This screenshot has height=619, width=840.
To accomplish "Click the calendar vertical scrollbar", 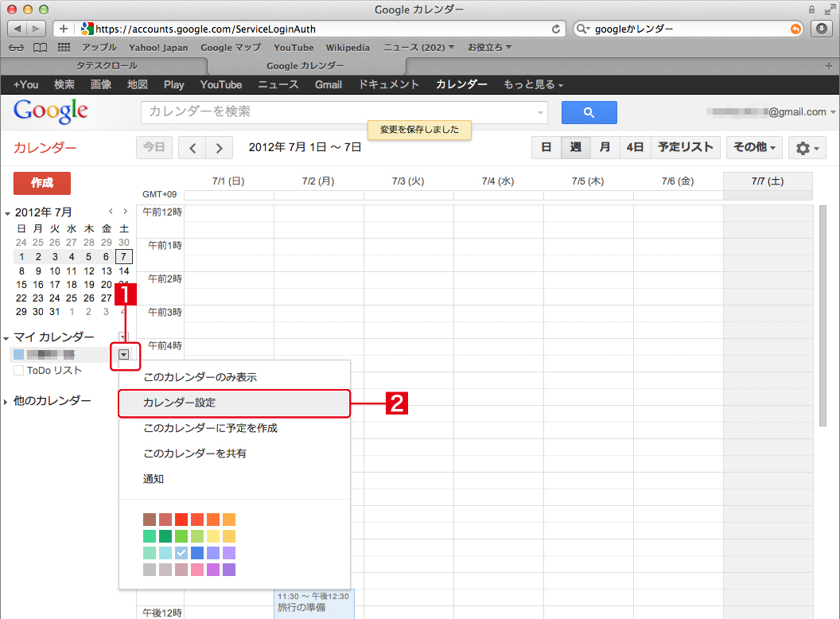I will tap(822, 316).
